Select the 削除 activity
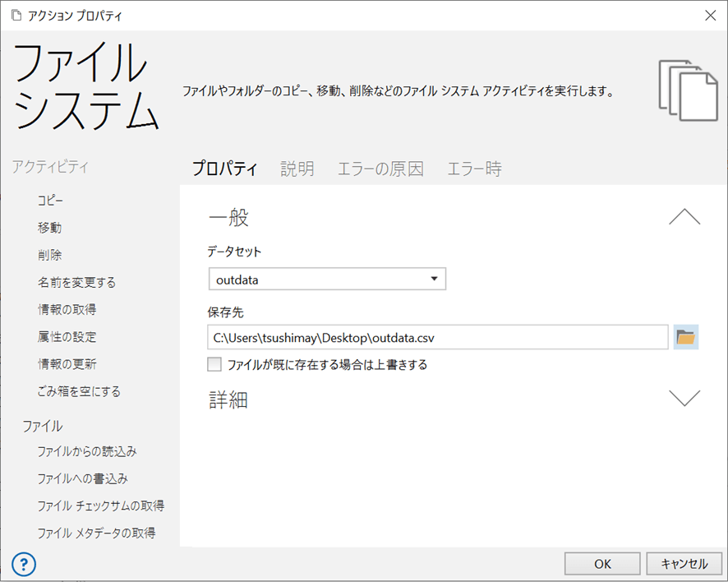 point(49,255)
